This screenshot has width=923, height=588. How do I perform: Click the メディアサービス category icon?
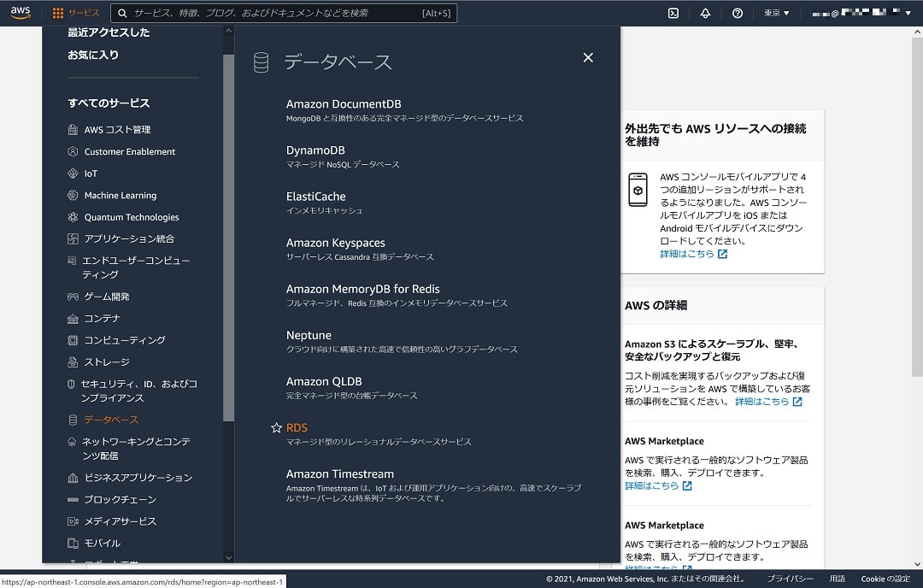pos(73,520)
